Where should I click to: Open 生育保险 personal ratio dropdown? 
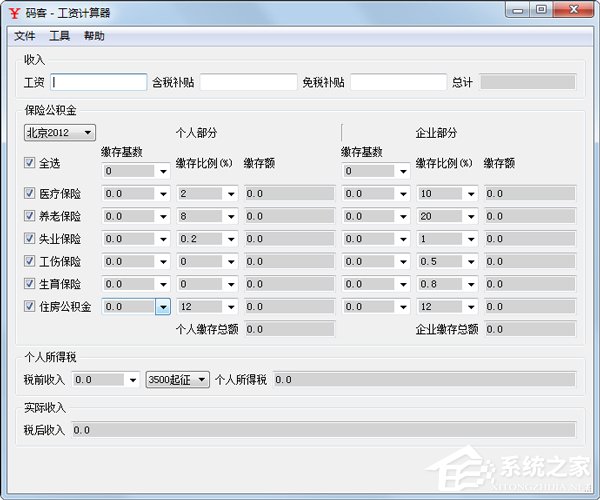pos(231,284)
